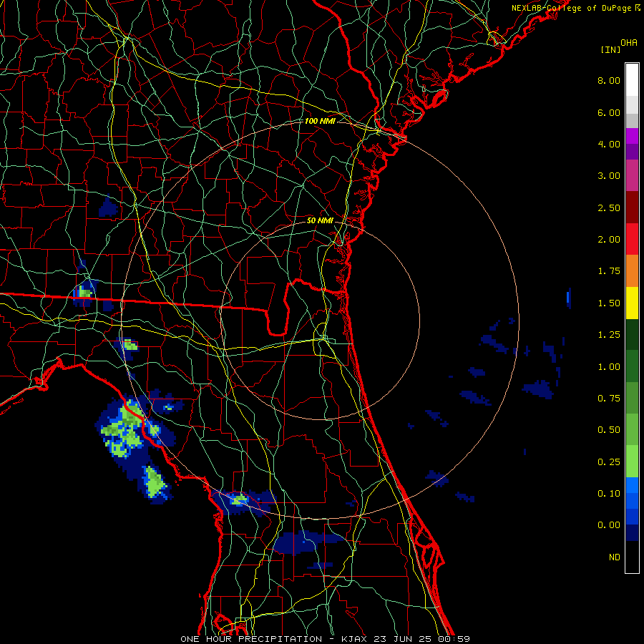Click the black ND legend swatch

(x=632, y=557)
